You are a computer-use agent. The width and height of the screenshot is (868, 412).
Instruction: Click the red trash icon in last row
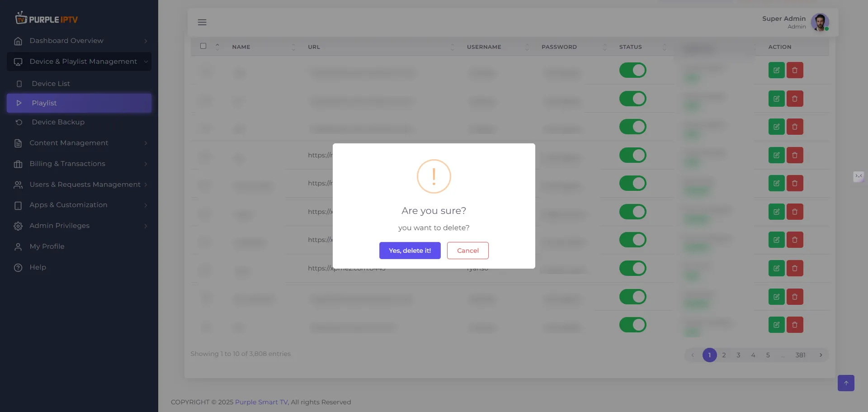[795, 325]
